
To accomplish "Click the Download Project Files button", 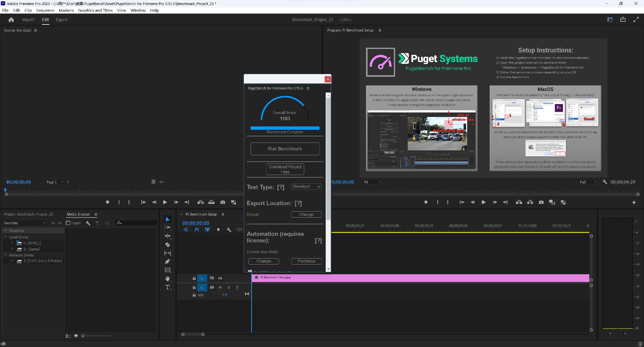I will pyautogui.click(x=285, y=169).
